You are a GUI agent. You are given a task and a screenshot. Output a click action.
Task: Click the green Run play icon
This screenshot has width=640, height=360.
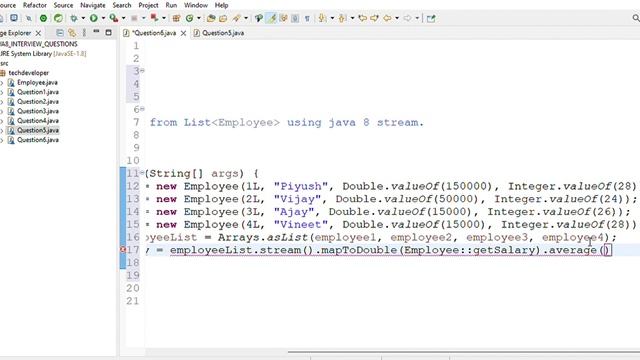tap(93, 18)
